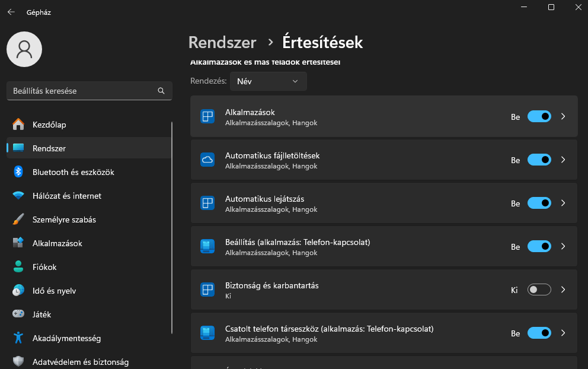Image resolution: width=588 pixels, height=369 pixels.
Task: Open the Rendezés Név dropdown
Action: click(x=268, y=81)
